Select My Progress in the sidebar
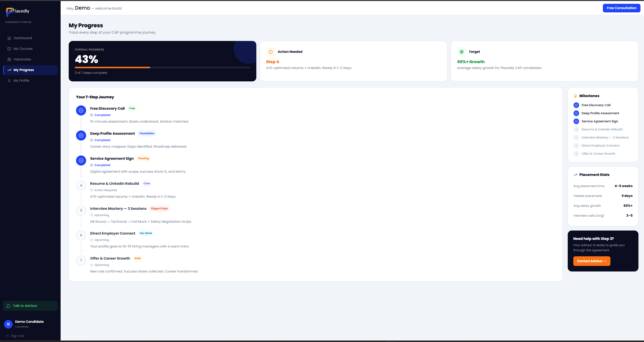 (x=30, y=70)
